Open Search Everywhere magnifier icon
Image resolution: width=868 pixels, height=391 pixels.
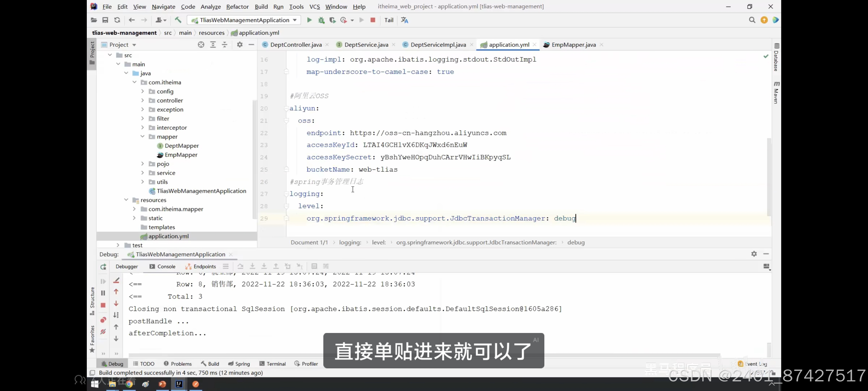click(752, 20)
